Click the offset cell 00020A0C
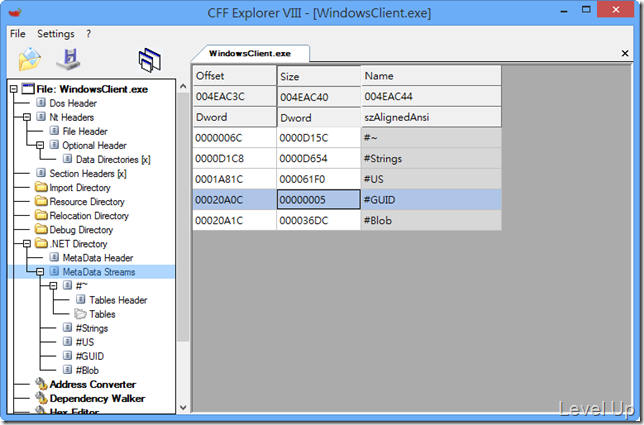644x425 pixels. (x=235, y=200)
